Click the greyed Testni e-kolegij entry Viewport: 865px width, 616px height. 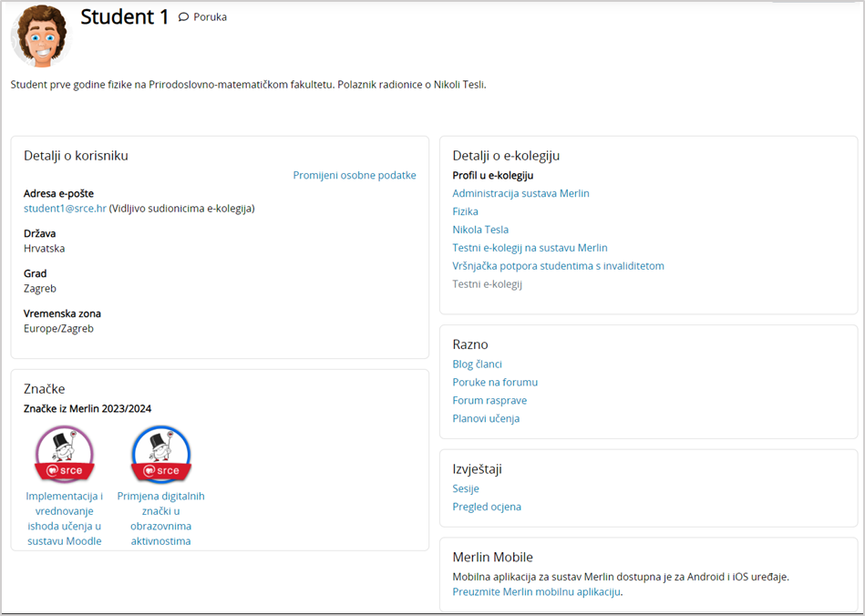(487, 284)
